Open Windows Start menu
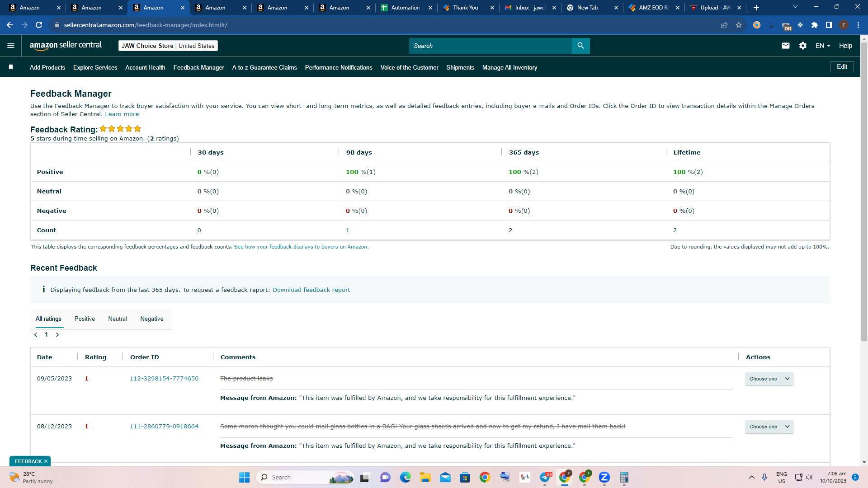 point(244,477)
